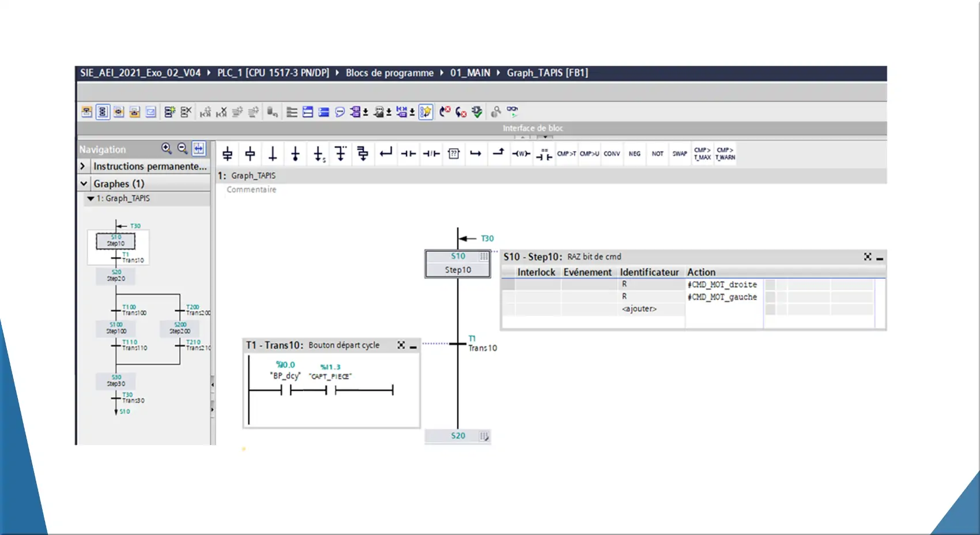Click the <ajouter> row in action table

click(639, 309)
